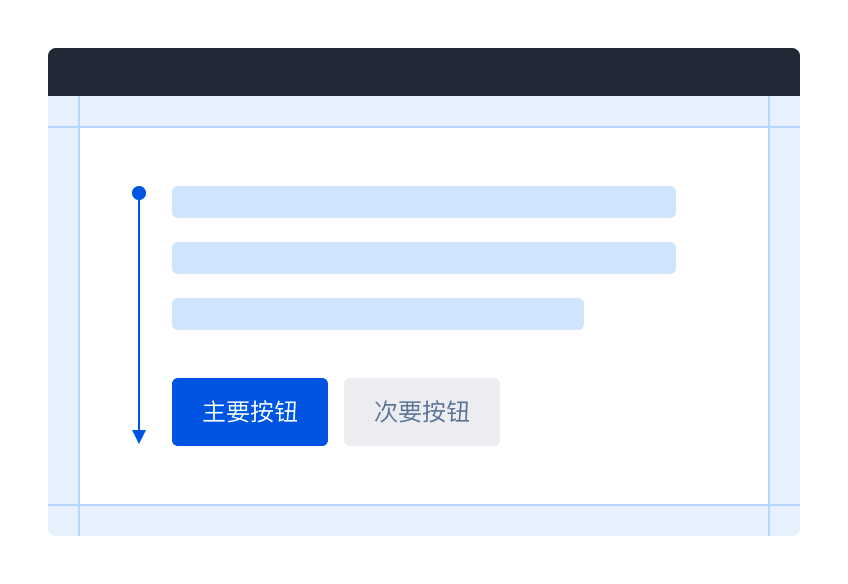Click the blue dot atop the arrow
Image resolution: width=848 pixels, height=584 pixels.
[139, 193]
